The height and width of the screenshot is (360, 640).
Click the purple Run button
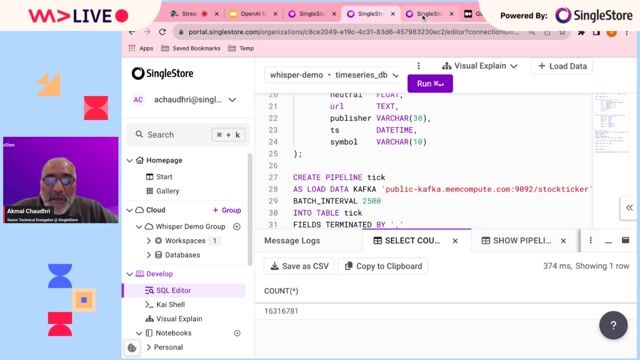[430, 84]
